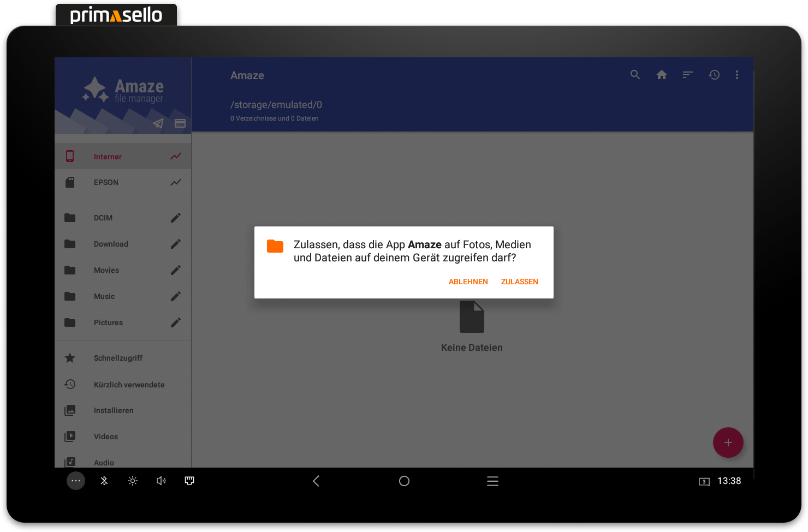Tap the pink plus button to create new
The width and height of the screenshot is (808, 532).
coord(728,443)
